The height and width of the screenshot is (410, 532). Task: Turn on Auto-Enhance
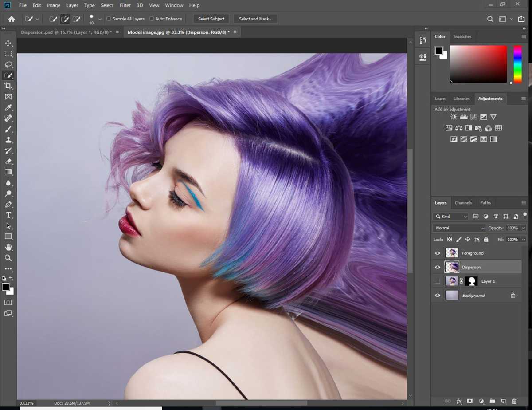pyautogui.click(x=153, y=19)
